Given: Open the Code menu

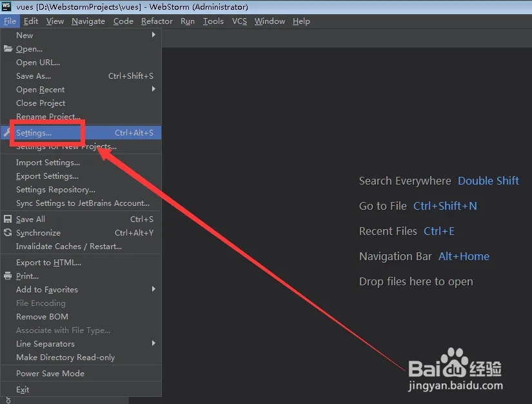Looking at the screenshot, I should tap(123, 21).
